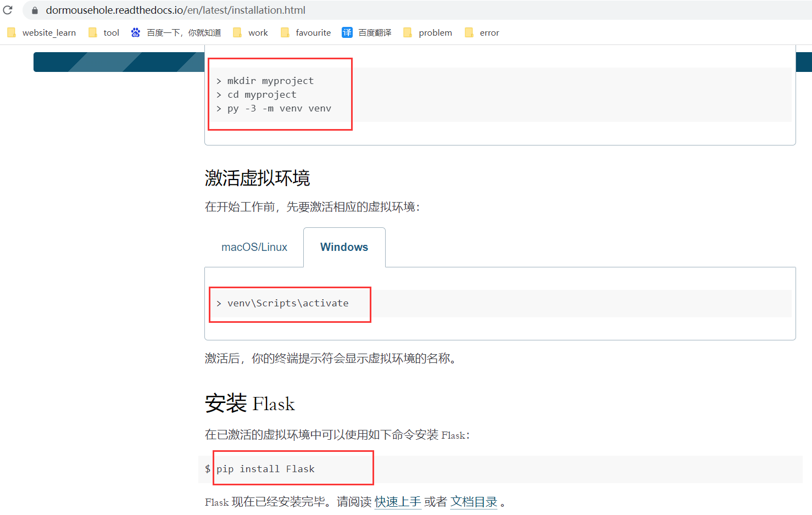Reload the current page
Viewport: 812px width, 515px height.
click(8, 10)
